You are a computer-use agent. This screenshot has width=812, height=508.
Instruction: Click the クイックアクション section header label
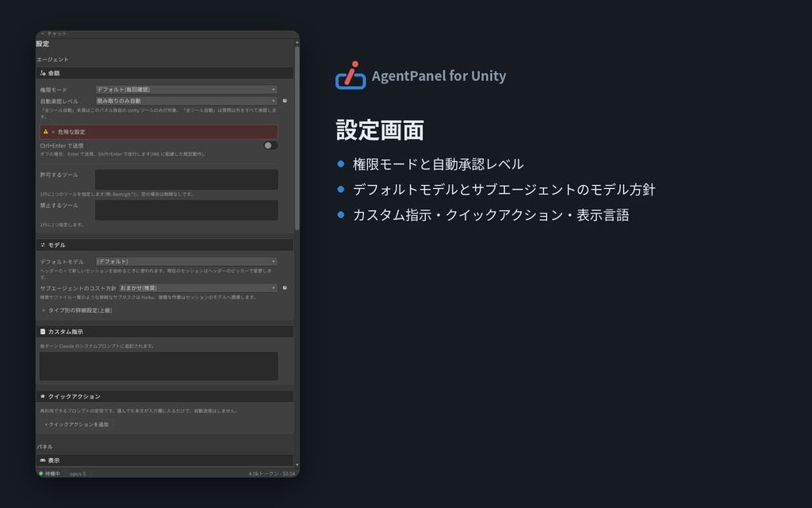click(x=75, y=397)
